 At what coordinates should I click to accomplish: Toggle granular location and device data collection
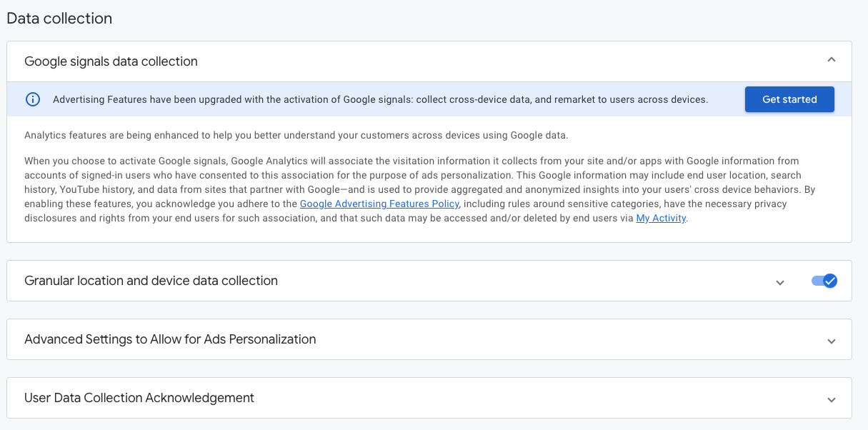[x=824, y=281]
